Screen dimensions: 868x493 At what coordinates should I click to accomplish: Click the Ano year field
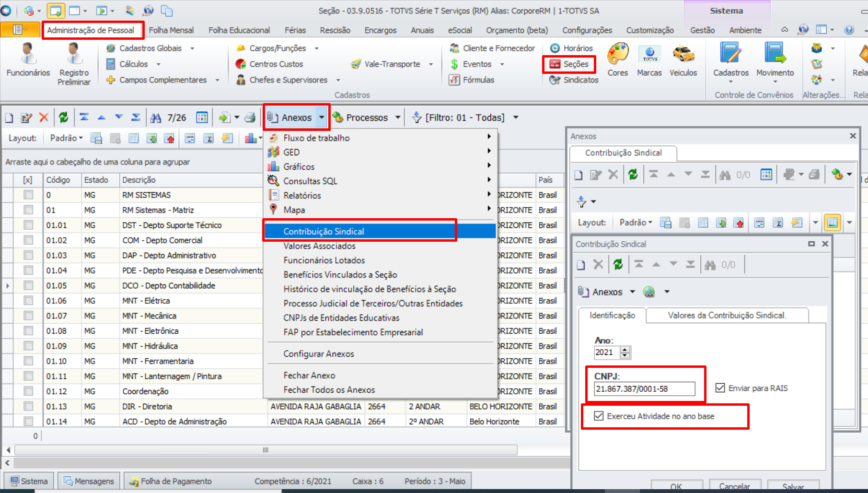click(608, 352)
